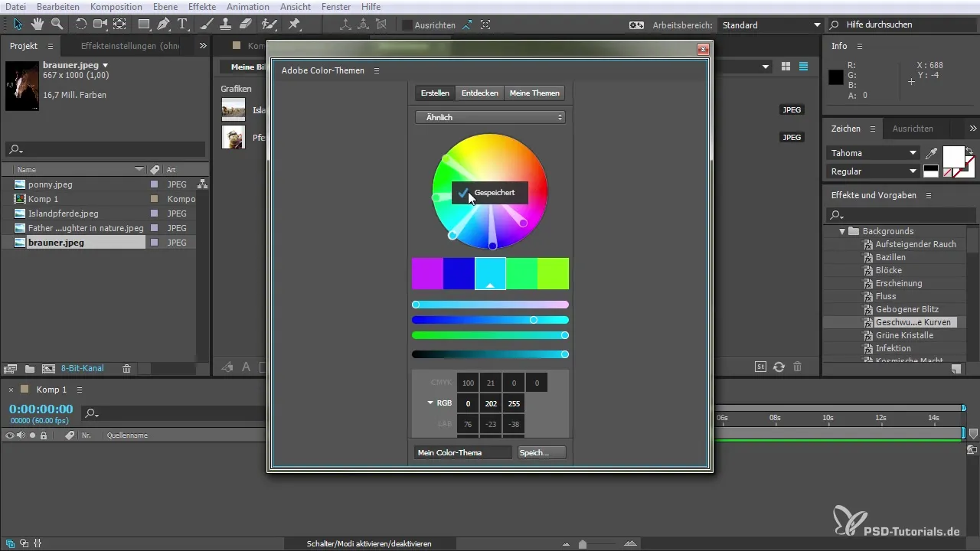The width and height of the screenshot is (980, 551).
Task: Pick the eyedropper in the Zeichen panel
Action: pos(932,154)
